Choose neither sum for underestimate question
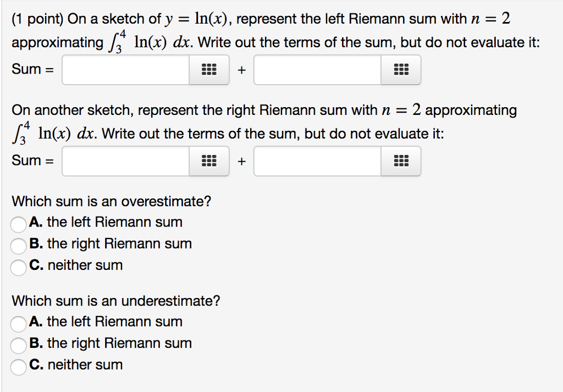Viewport: 563px width, 392px height. (x=18, y=367)
